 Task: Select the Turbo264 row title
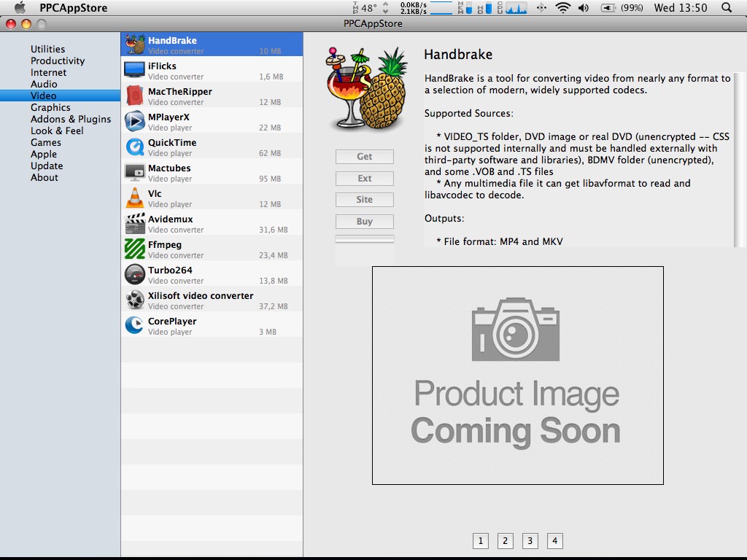pos(170,270)
